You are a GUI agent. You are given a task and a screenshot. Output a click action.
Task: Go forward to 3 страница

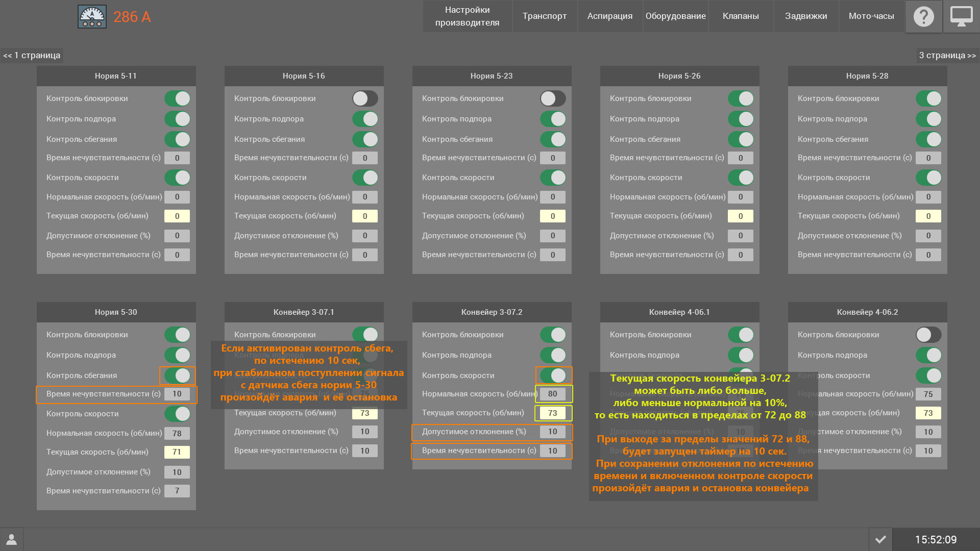pyautogui.click(x=947, y=55)
